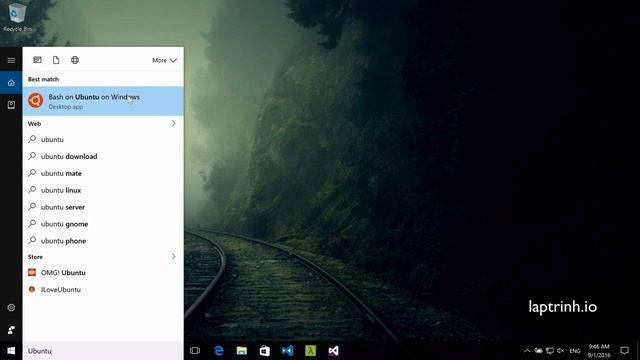Select 'ubuntu server' suggestion

(103, 207)
